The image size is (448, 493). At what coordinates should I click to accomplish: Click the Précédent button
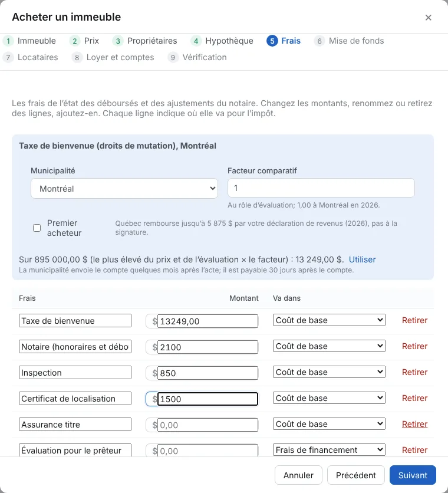pos(355,475)
